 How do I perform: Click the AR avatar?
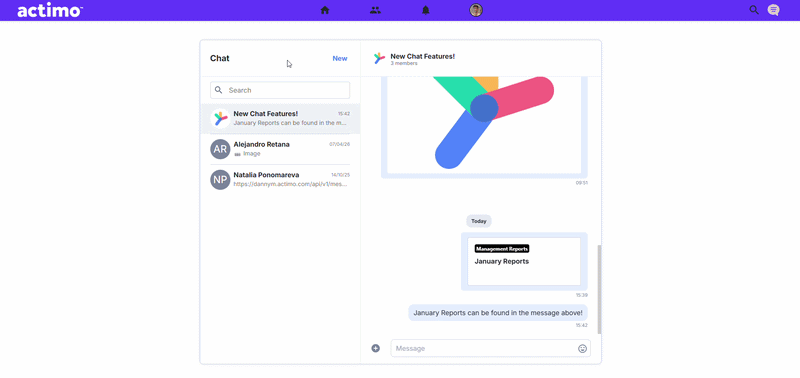pos(220,149)
